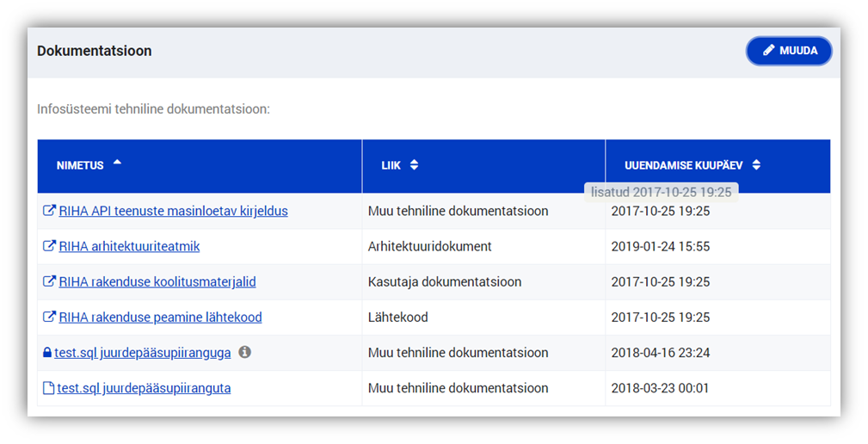Open RIHA rakenduse peamine lähtekood link

click(x=160, y=317)
